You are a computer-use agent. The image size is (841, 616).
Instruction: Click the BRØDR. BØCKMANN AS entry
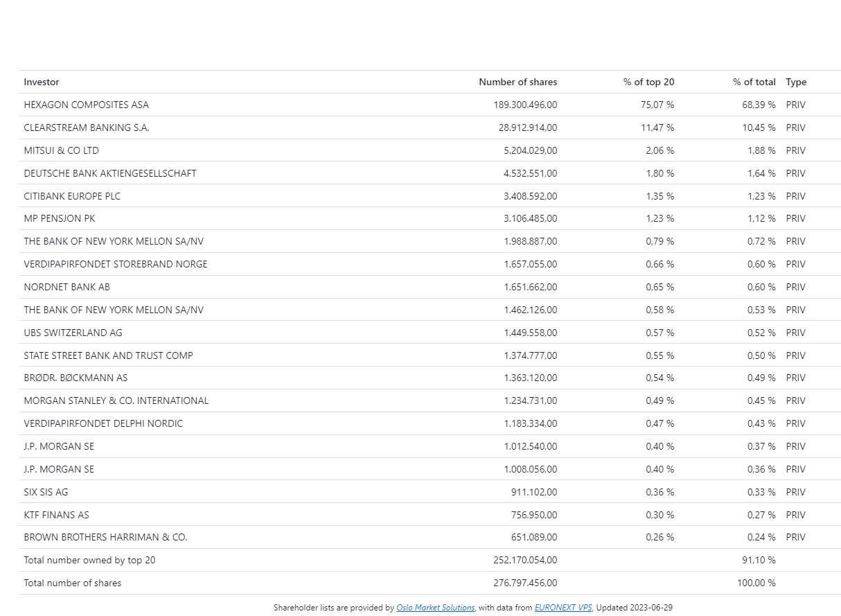[76, 378]
